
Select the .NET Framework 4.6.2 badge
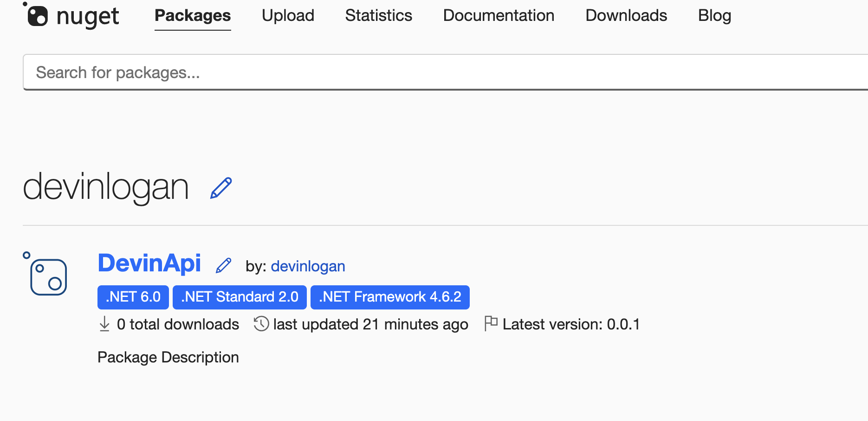tap(390, 297)
